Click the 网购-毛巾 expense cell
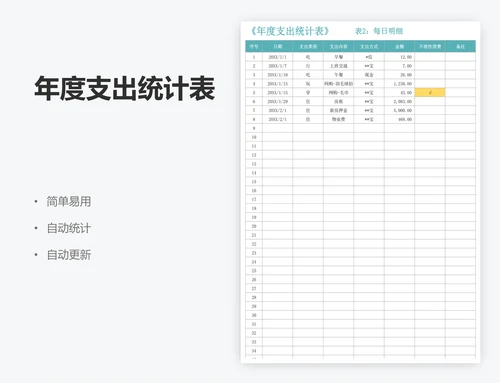Screen dimensions: 500x383 pos(339,93)
